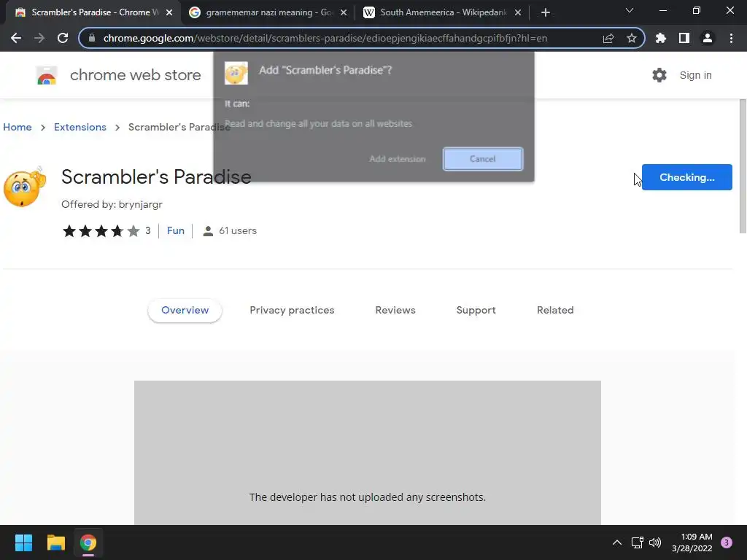This screenshot has width=747, height=560.
Task: Open the tab search chevron in the title bar
Action: point(630,10)
